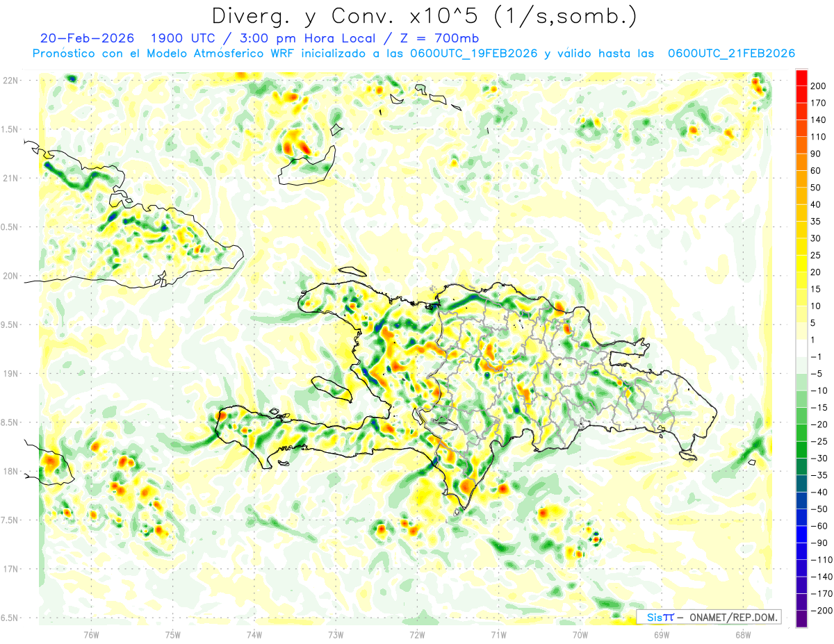Image resolution: width=834 pixels, height=644 pixels.
Task: Click the bottom dark purple color bar segment
Action: click(x=801, y=619)
